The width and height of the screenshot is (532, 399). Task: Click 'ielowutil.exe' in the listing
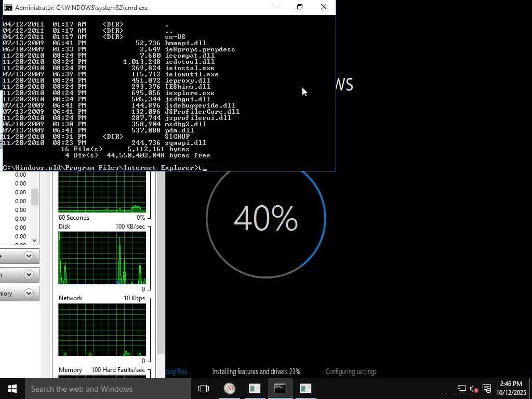192,74
